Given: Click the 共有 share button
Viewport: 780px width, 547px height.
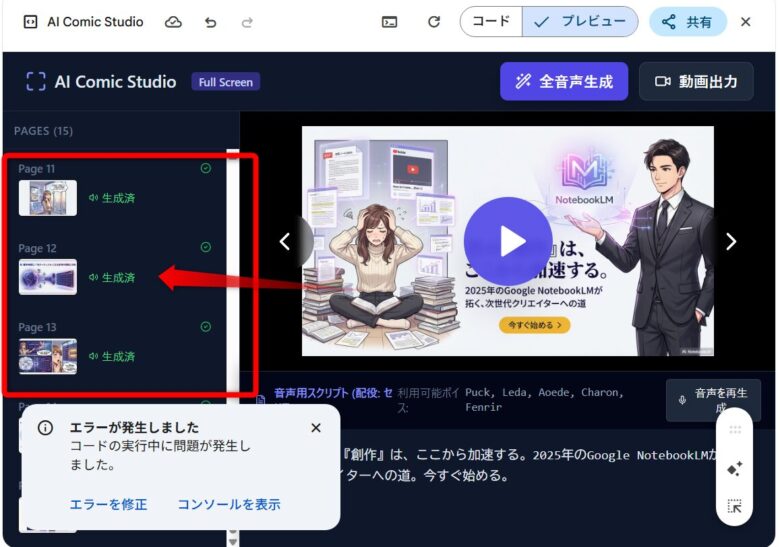Looking at the screenshot, I should [x=687, y=22].
